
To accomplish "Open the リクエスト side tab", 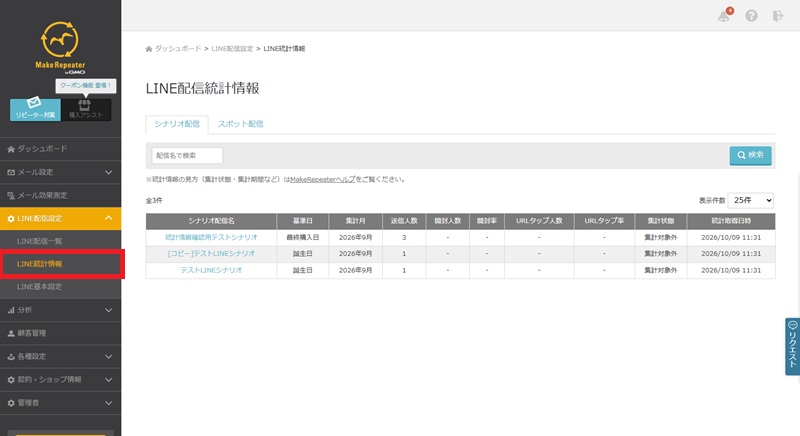I will coord(792,346).
